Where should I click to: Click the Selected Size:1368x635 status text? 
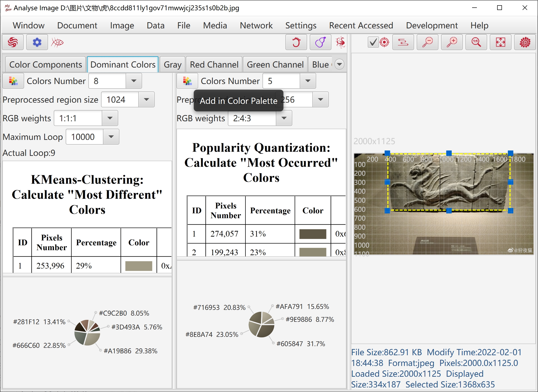[x=450, y=384]
